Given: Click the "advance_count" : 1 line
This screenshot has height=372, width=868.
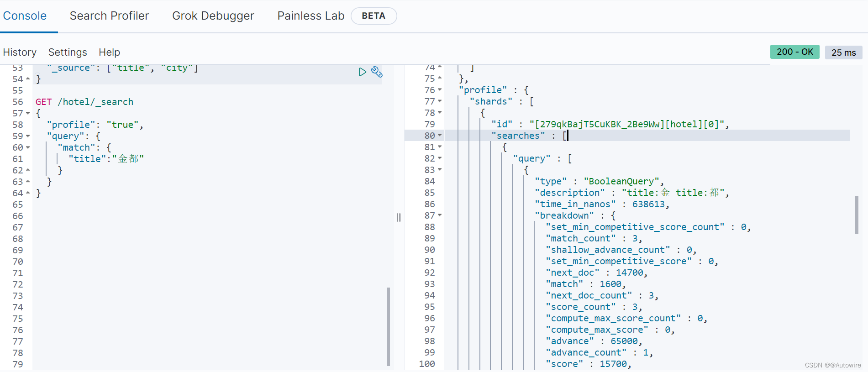Looking at the screenshot, I should point(600,352).
